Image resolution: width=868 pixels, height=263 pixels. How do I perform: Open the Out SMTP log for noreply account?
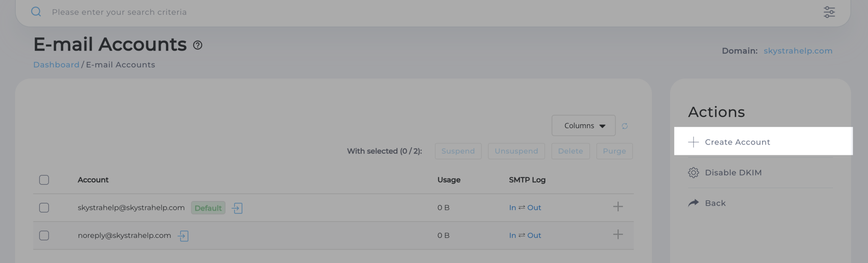point(534,235)
